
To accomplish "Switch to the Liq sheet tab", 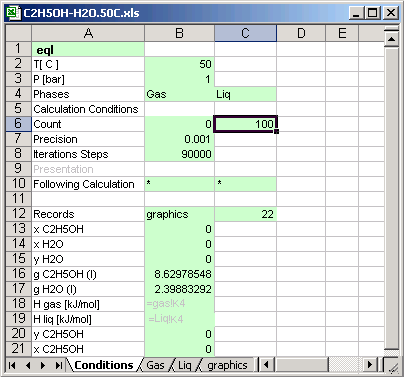I will pyautogui.click(x=185, y=365).
